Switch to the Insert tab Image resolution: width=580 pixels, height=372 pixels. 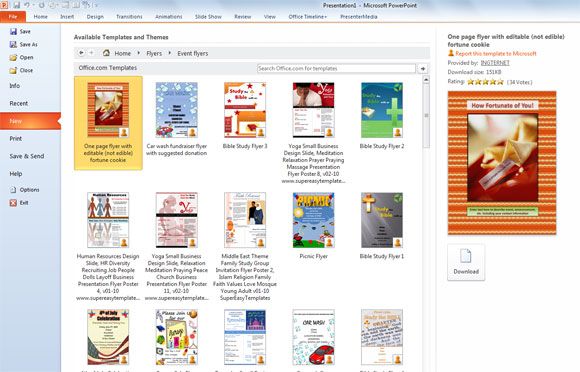pyautogui.click(x=67, y=17)
